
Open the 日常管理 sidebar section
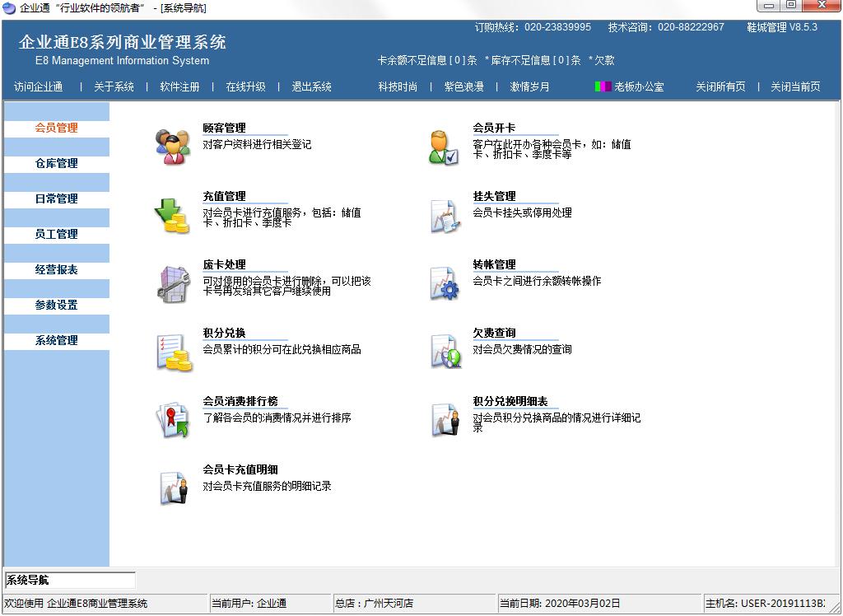[x=57, y=199]
